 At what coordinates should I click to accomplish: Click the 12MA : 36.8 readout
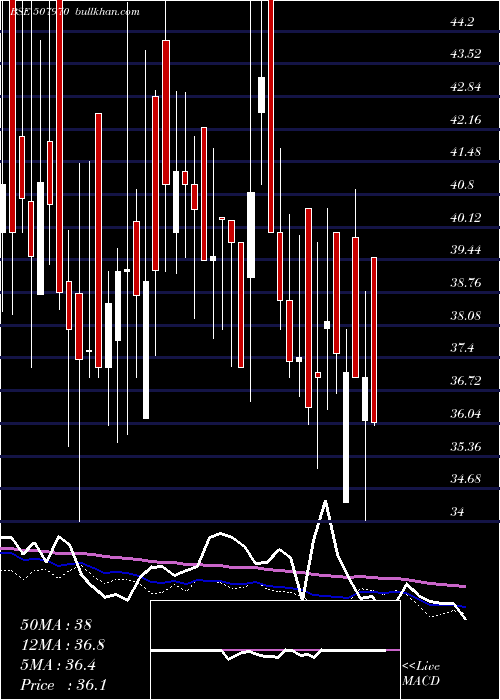click(63, 645)
